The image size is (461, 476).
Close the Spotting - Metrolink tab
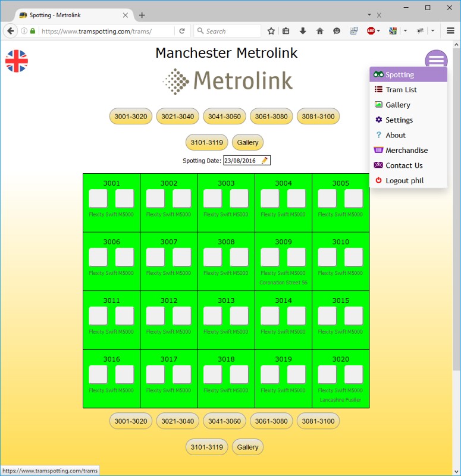125,15
